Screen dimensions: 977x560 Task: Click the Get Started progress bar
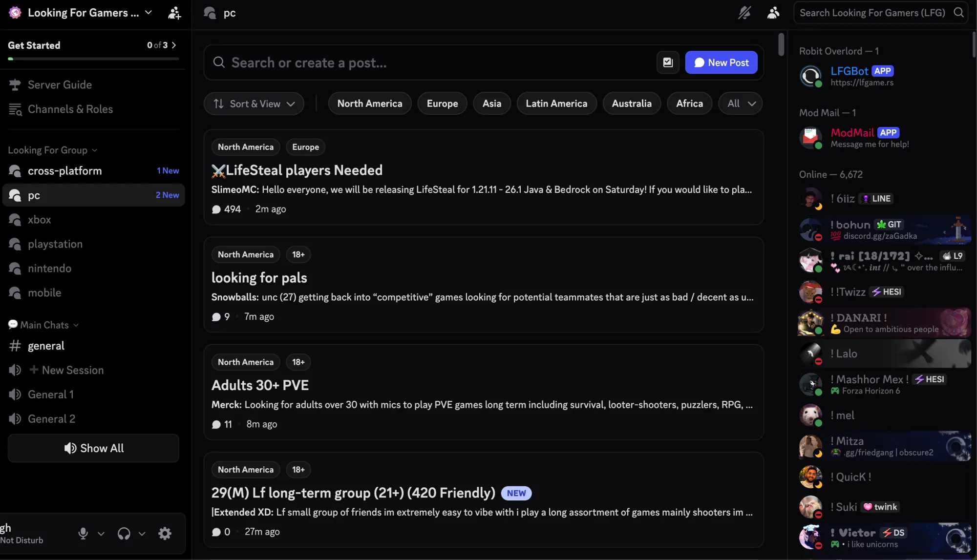tap(93, 59)
